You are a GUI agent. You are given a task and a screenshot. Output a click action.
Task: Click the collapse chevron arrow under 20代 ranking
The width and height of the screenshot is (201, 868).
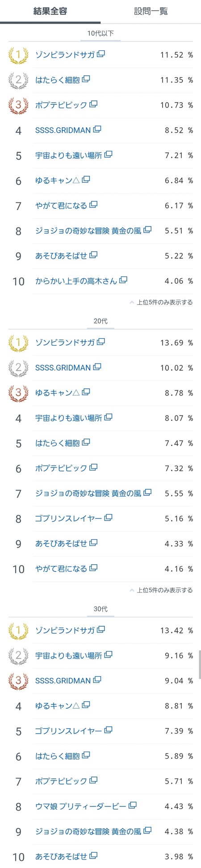132,590
